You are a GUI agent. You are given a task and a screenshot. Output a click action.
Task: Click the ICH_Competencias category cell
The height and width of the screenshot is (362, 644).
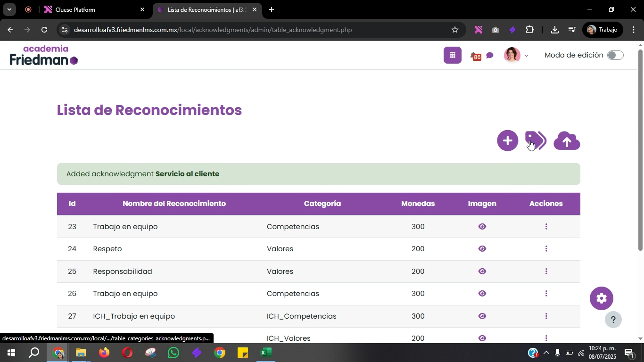pos(302,316)
